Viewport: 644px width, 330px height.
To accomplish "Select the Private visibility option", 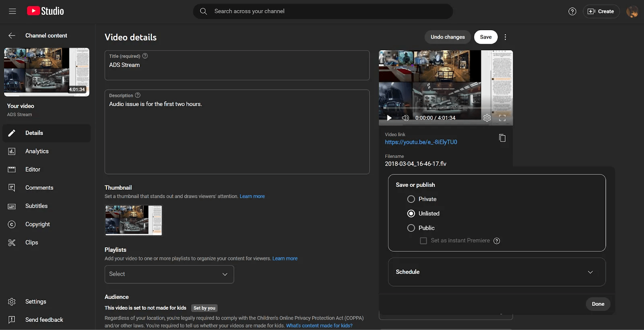I will pos(411,199).
